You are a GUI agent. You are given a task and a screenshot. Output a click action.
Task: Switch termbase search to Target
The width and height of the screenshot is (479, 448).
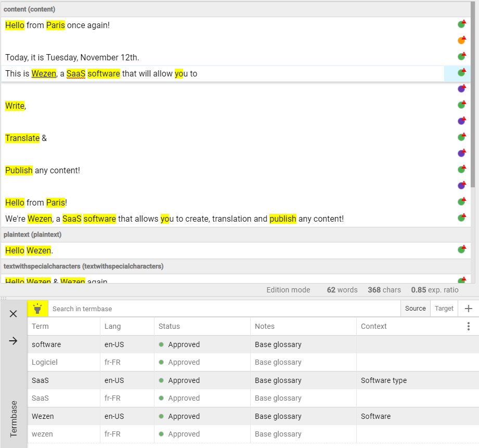pos(444,309)
